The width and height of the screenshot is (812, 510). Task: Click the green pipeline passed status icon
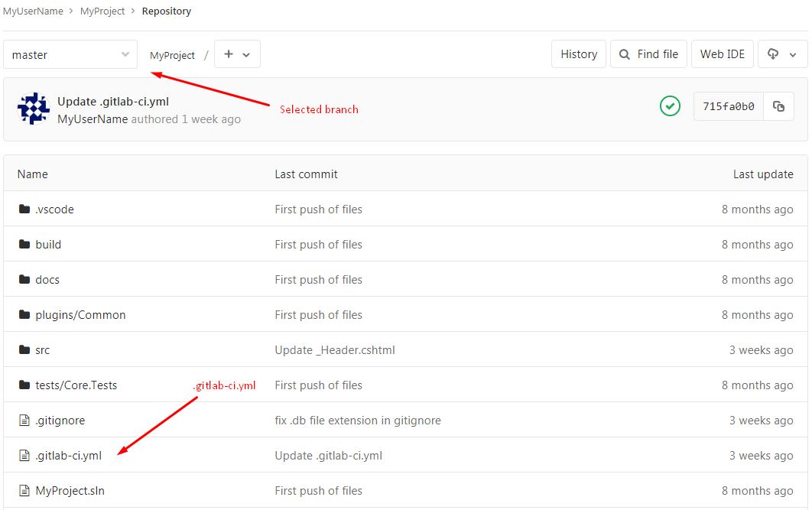pyautogui.click(x=670, y=106)
